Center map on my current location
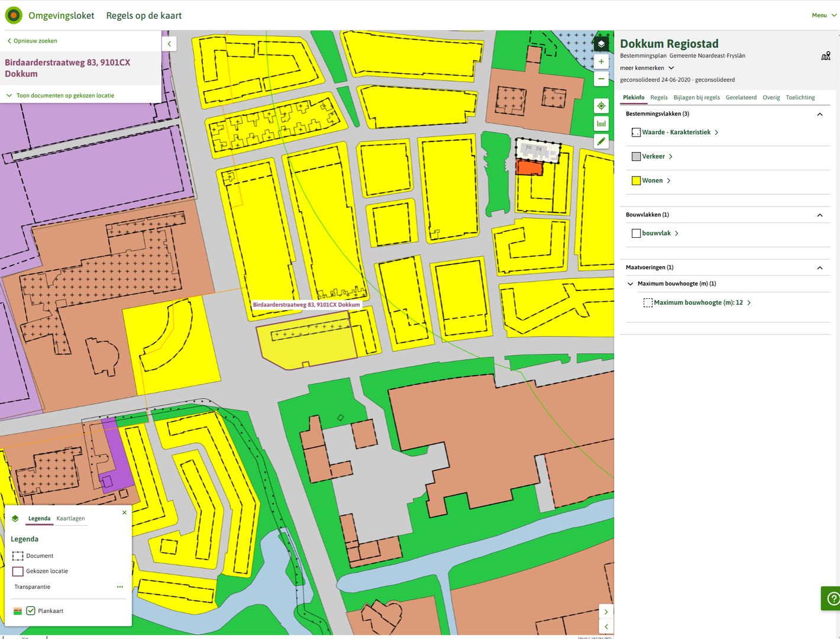 point(601,106)
